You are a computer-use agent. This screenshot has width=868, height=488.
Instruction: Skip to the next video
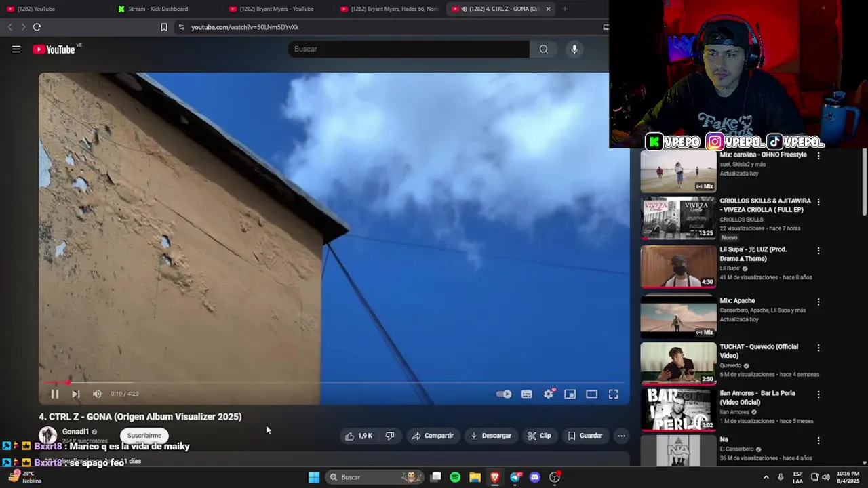pyautogui.click(x=76, y=394)
